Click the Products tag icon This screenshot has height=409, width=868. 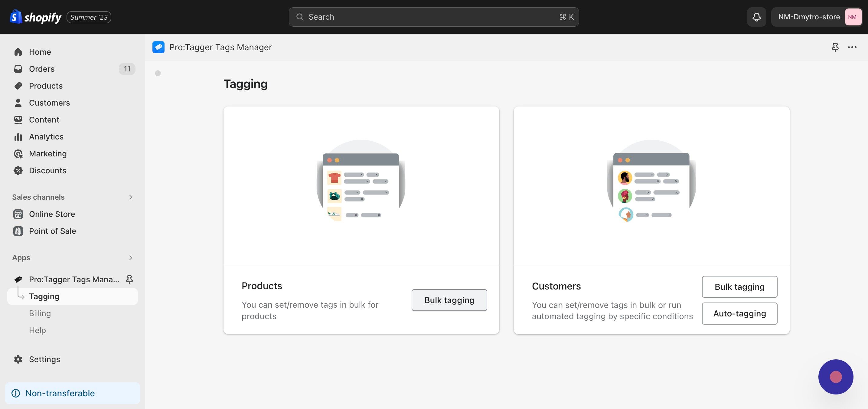pyautogui.click(x=18, y=86)
